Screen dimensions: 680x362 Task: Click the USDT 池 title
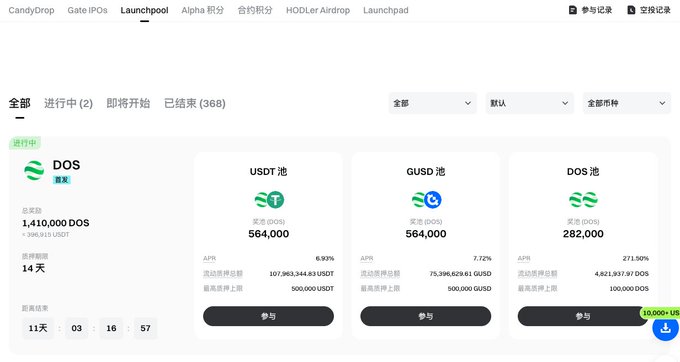point(268,172)
